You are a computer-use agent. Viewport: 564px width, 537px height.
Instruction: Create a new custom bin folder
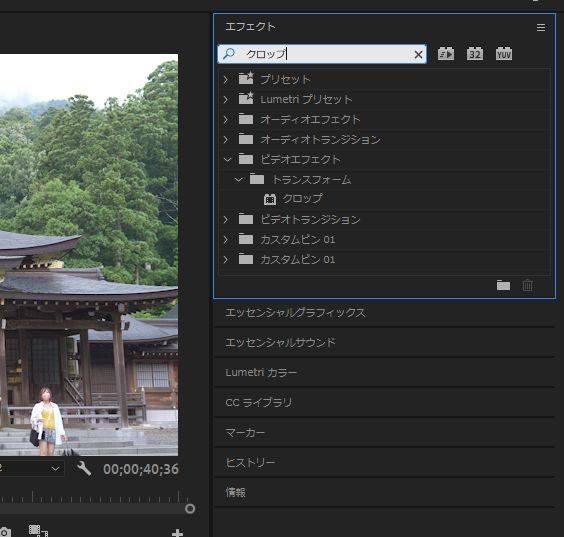click(503, 286)
